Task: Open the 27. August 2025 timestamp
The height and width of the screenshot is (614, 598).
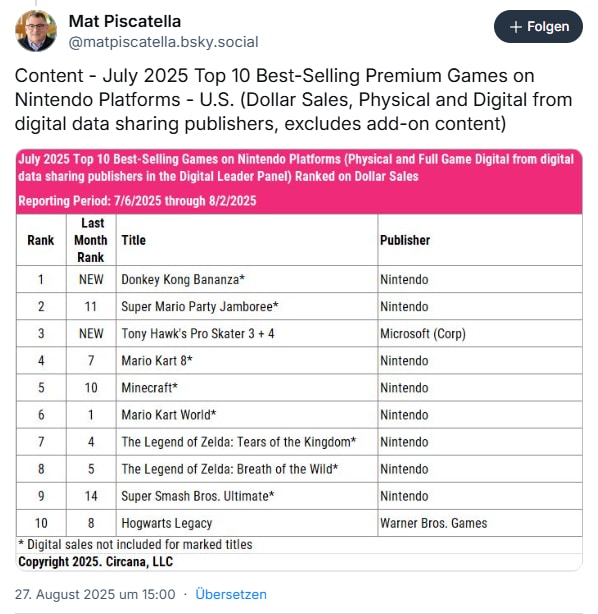Action: tap(95, 594)
